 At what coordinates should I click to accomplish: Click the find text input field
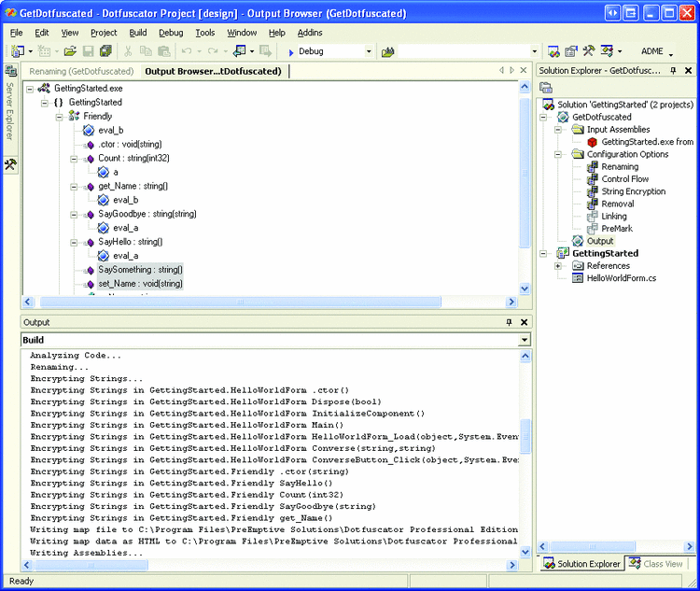[x=464, y=51]
